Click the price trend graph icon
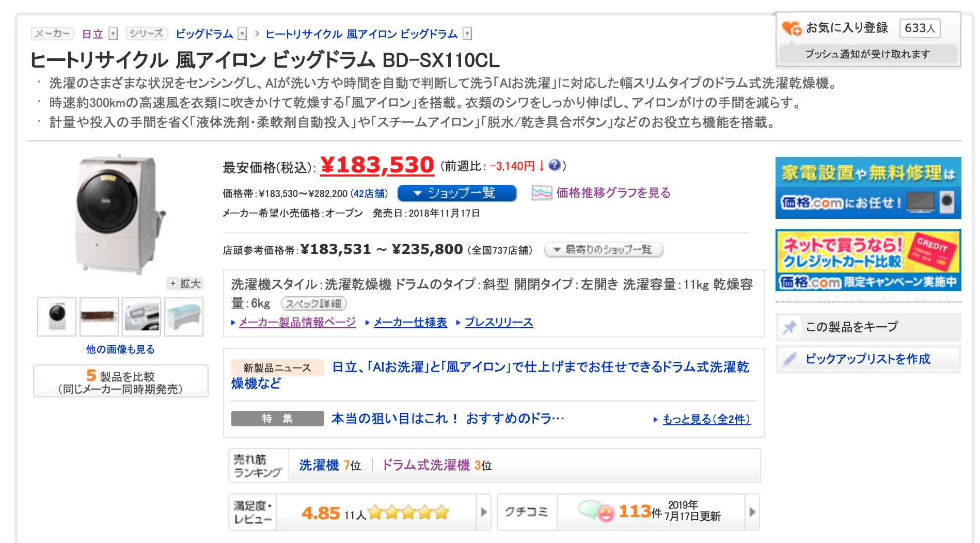This screenshot has height=543, width=980. pos(542,193)
